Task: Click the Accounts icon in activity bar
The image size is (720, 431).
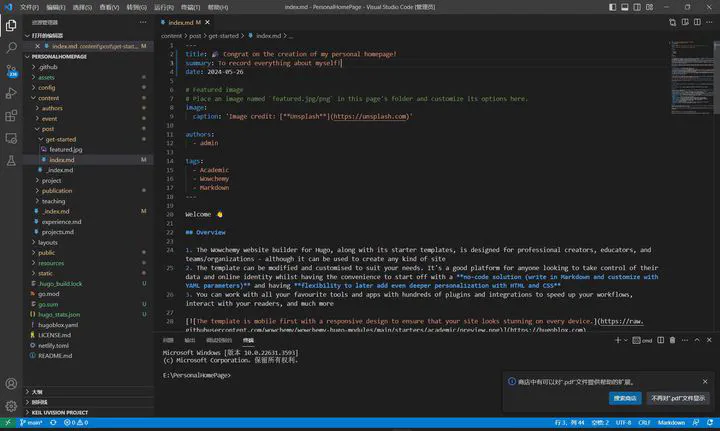Action: (x=11, y=381)
